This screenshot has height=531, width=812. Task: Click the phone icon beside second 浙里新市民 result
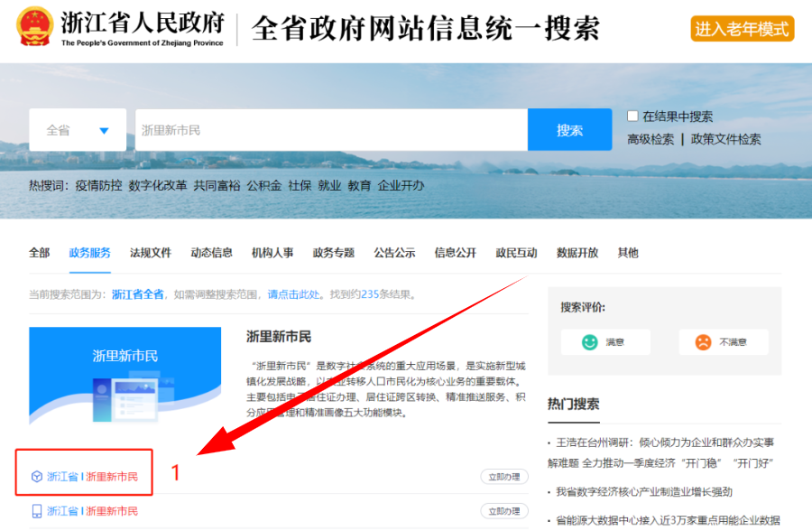point(37,511)
